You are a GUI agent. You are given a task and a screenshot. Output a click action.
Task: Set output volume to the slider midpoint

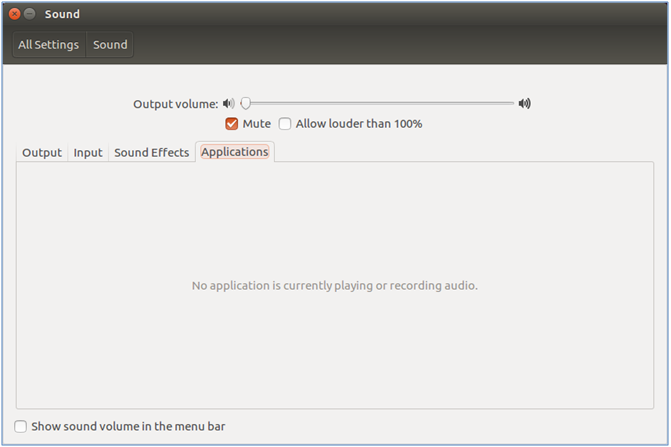377,104
